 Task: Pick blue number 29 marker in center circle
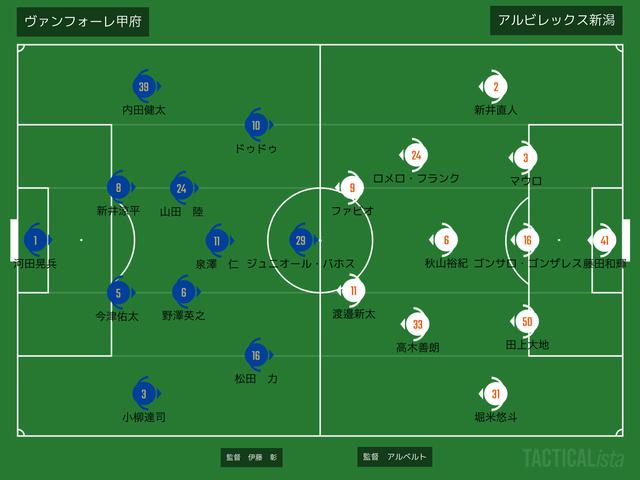(302, 240)
